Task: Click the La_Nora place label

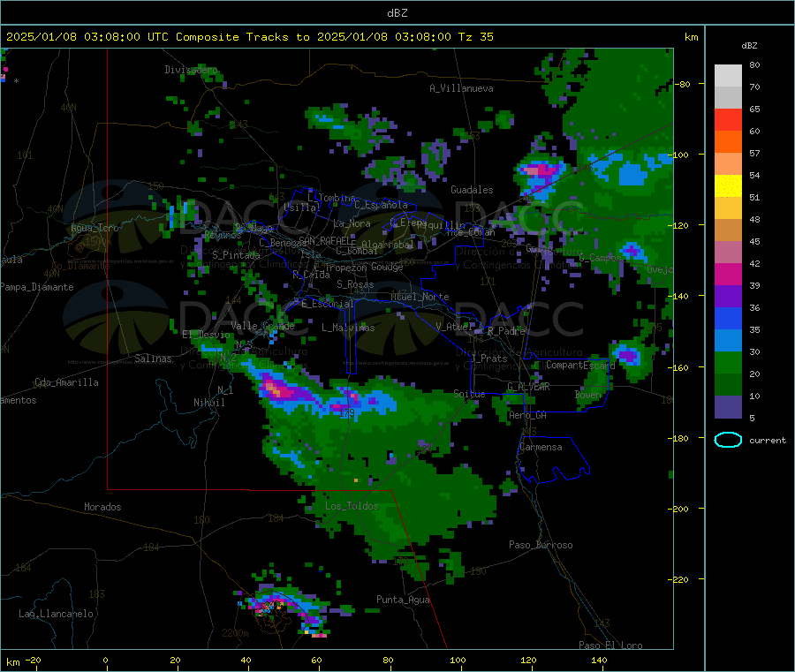Action: 352,223
